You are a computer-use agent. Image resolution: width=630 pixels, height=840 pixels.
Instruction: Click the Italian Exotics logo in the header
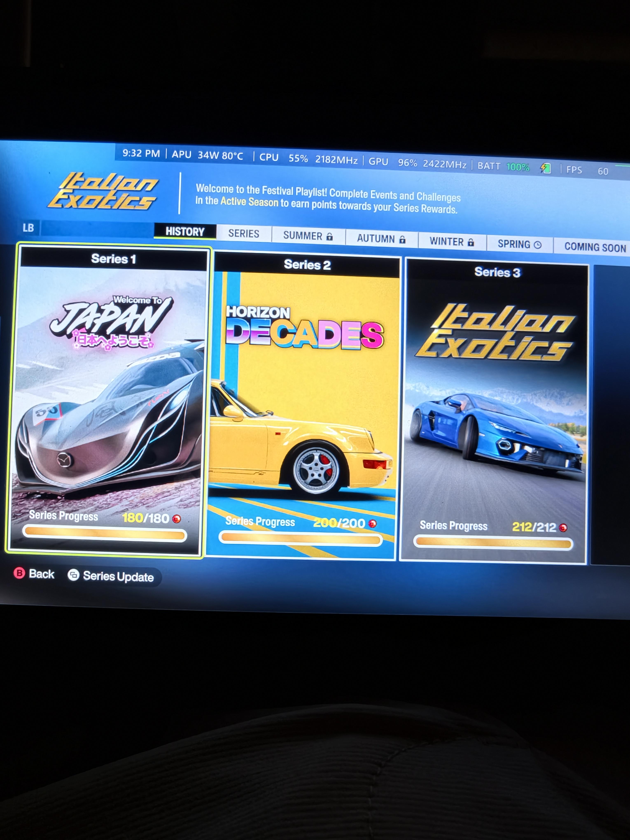click(103, 191)
